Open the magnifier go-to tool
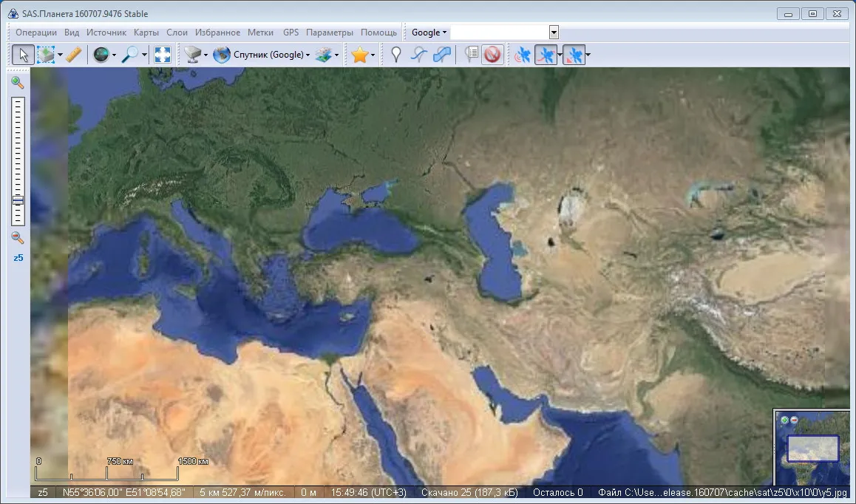 (x=130, y=55)
